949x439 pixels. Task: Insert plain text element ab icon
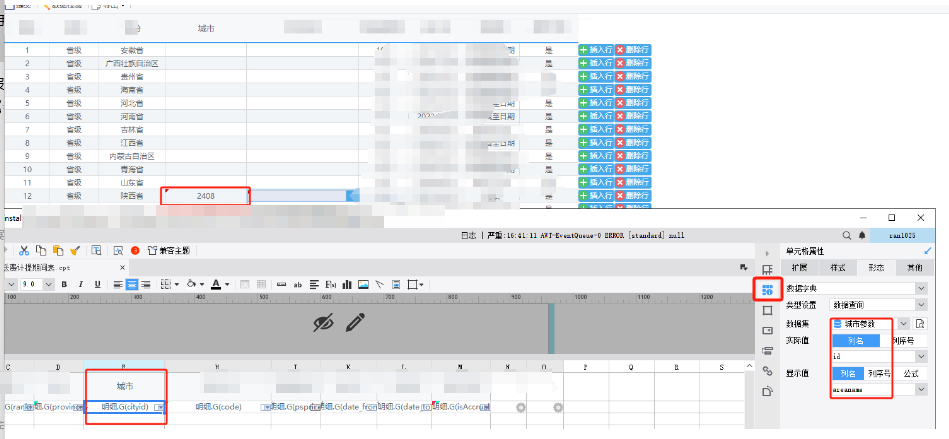tap(298, 284)
